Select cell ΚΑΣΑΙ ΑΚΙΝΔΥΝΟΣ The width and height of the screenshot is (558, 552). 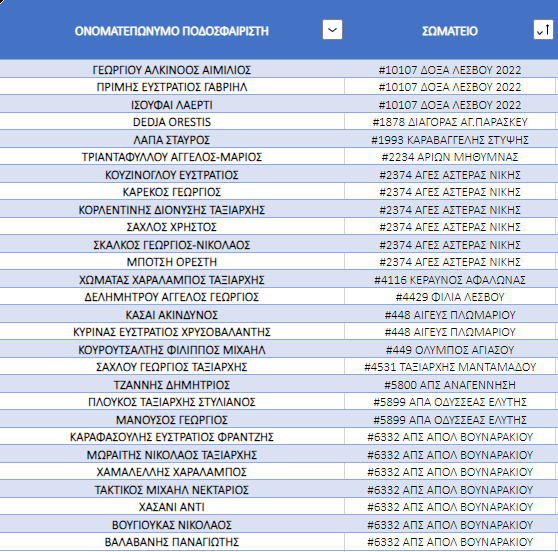pos(172,315)
